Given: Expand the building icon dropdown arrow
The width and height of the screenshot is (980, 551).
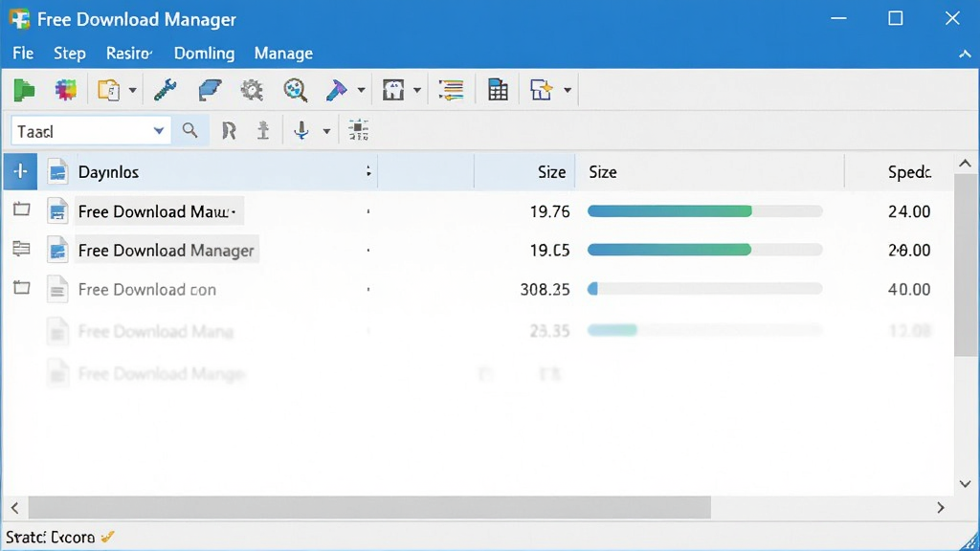Looking at the screenshot, I should pos(417,91).
